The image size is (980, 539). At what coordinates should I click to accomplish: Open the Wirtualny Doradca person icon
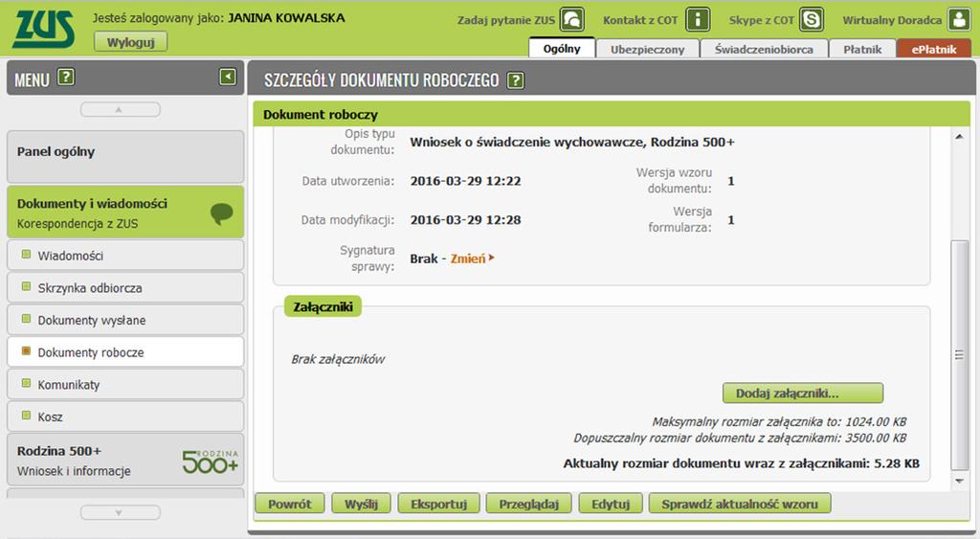pyautogui.click(x=959, y=19)
